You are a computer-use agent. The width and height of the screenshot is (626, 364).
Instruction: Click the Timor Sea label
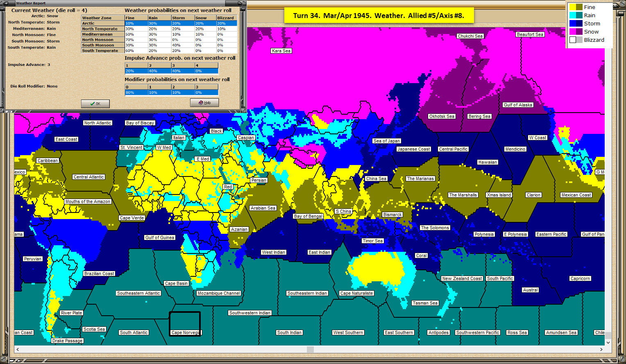[x=373, y=241]
